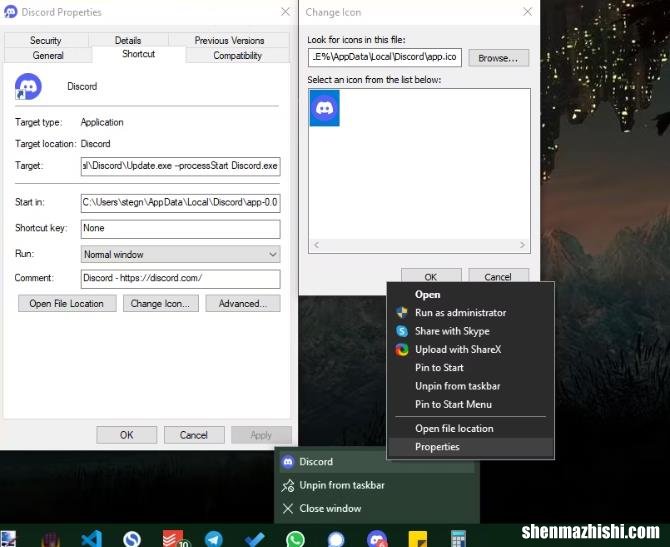Viewport: 670px width, 547px height.
Task: Click Discord icon in jump list
Action: coord(288,462)
